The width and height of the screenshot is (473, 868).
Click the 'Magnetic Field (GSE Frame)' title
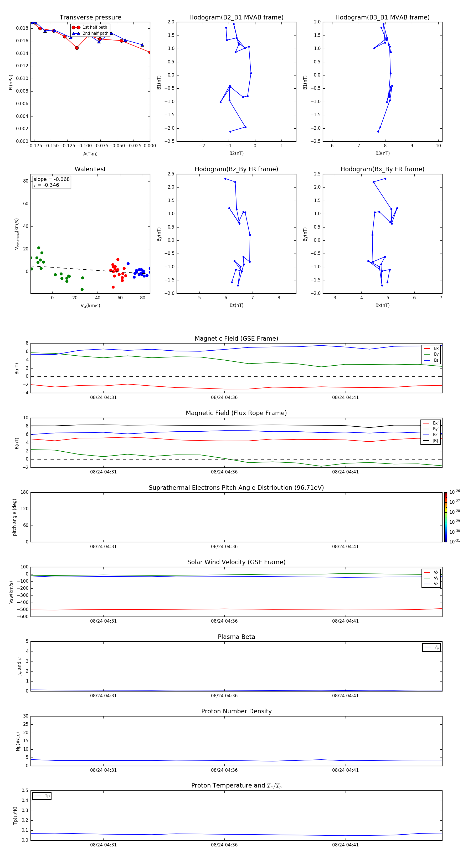[x=236, y=339]
